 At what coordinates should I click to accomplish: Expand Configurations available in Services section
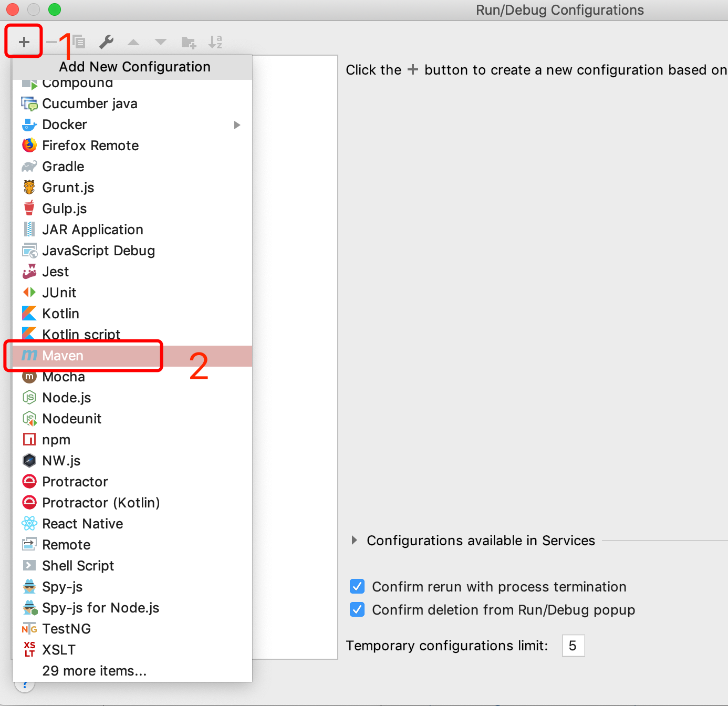[355, 541]
